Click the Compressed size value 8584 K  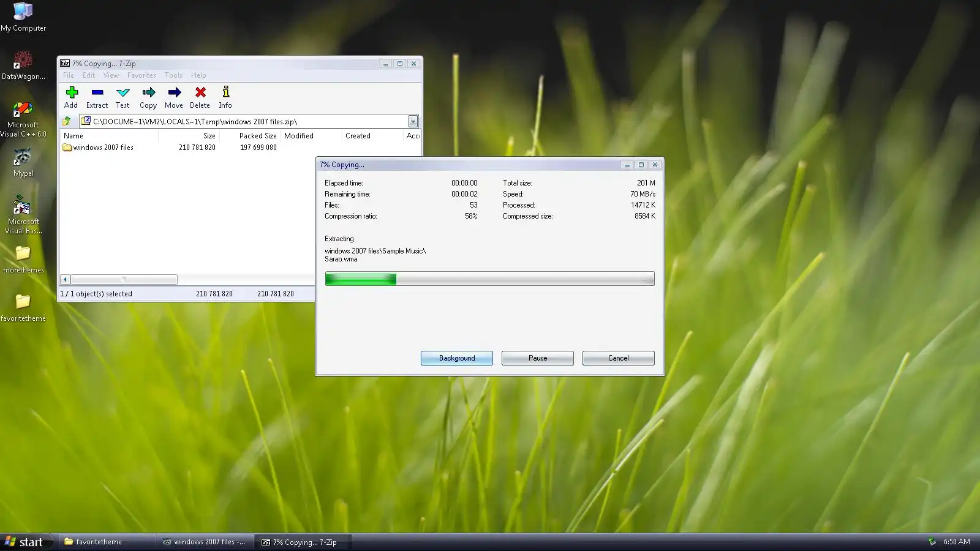click(645, 216)
